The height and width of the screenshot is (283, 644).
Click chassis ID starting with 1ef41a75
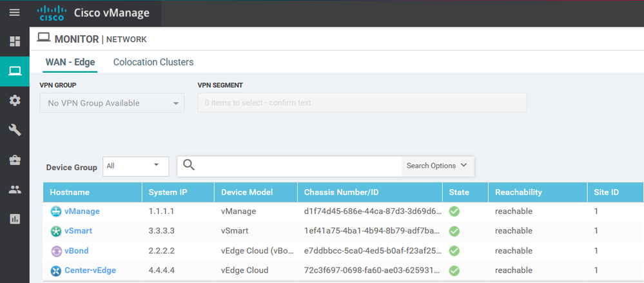point(373,231)
